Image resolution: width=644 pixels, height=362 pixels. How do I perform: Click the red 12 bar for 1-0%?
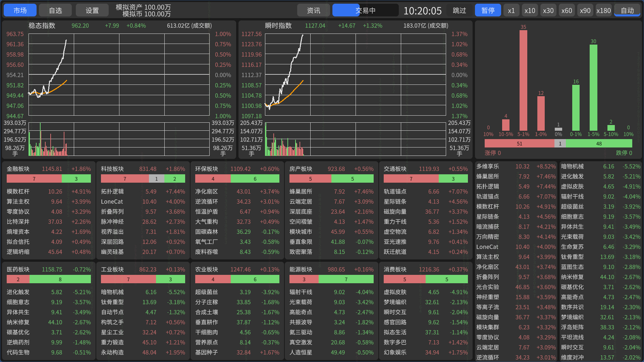click(x=541, y=114)
